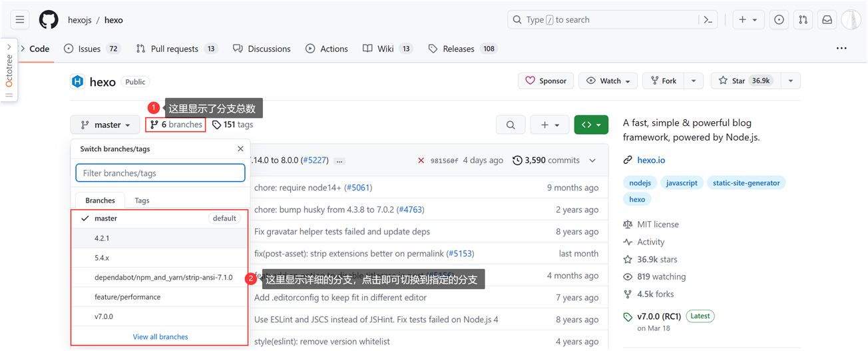Screen dimensions: 868x351
Task: Open the green Code dropdown button
Action: pyautogui.click(x=591, y=125)
